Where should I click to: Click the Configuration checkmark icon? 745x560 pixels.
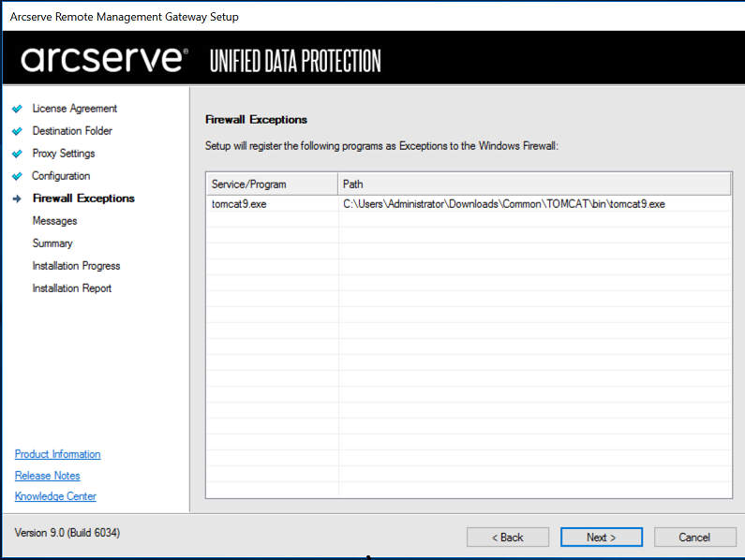(17, 176)
